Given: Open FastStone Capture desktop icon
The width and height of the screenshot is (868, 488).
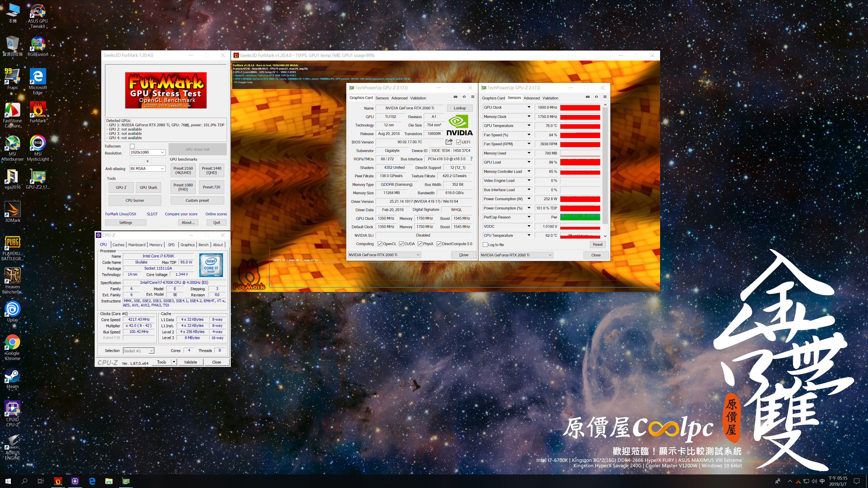Looking at the screenshot, I should (12, 115).
